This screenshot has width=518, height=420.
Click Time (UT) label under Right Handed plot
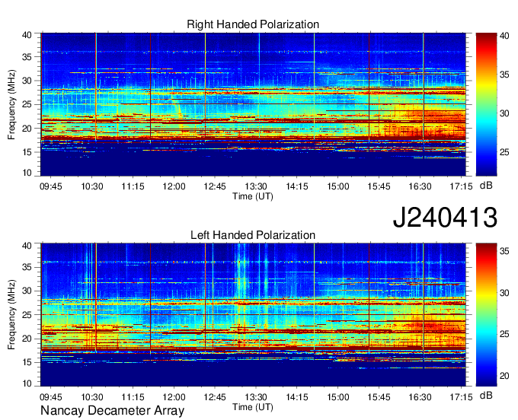tap(253, 196)
